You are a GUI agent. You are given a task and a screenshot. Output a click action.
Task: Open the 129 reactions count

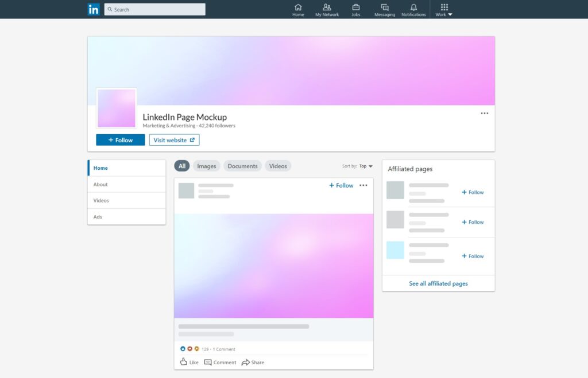click(x=205, y=349)
